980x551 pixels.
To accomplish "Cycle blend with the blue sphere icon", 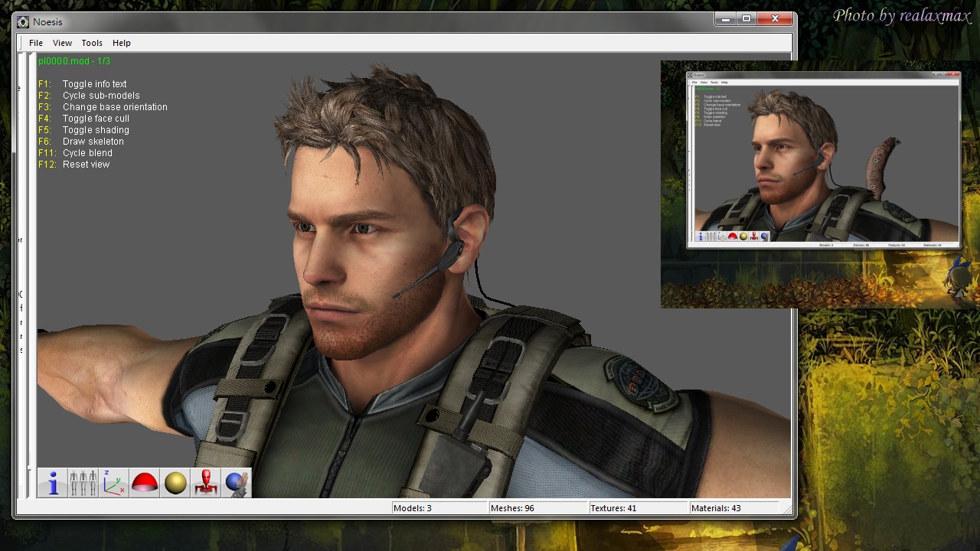I will [x=236, y=483].
